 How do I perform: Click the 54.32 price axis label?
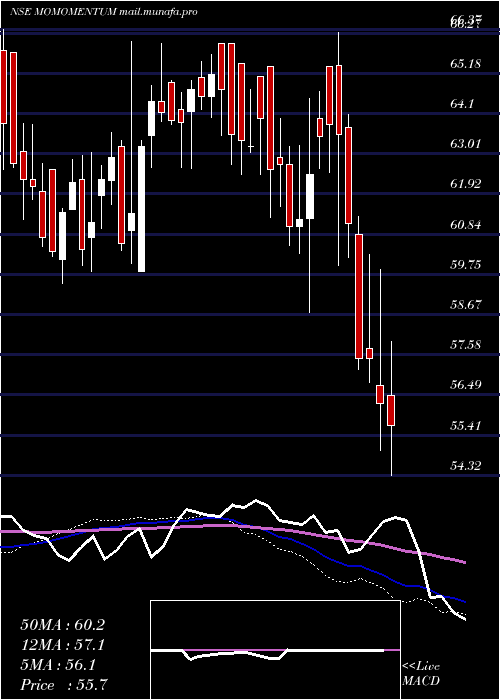(465, 466)
